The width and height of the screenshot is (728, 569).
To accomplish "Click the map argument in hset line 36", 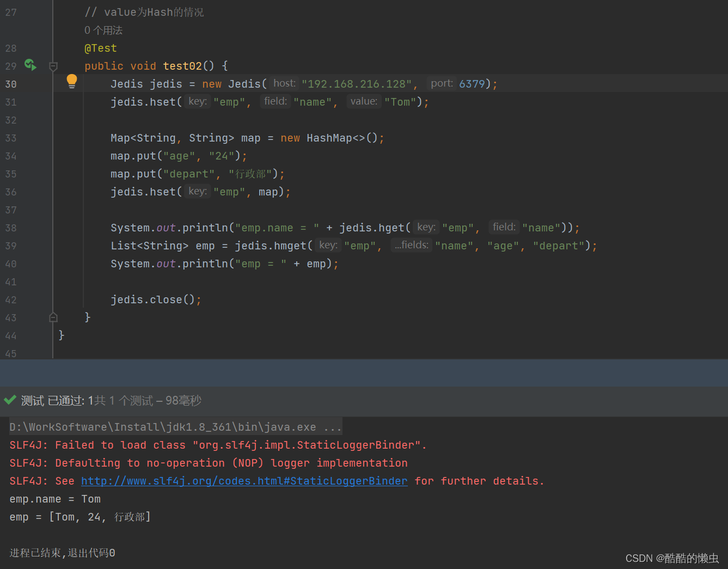I will click(x=268, y=192).
